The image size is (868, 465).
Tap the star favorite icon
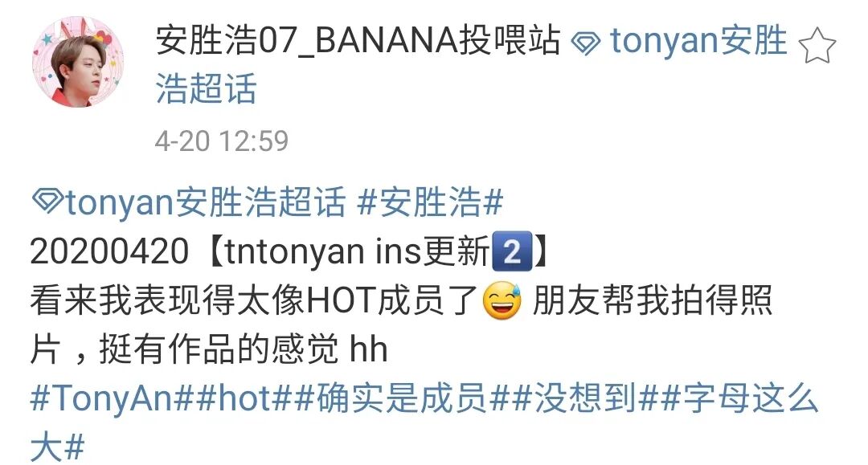[817, 47]
